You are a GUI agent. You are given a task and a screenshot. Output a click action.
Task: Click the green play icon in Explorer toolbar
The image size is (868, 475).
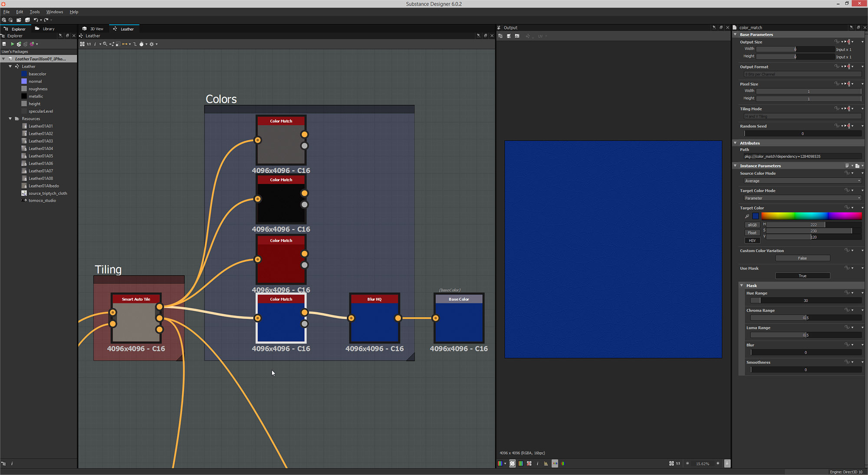[13, 44]
